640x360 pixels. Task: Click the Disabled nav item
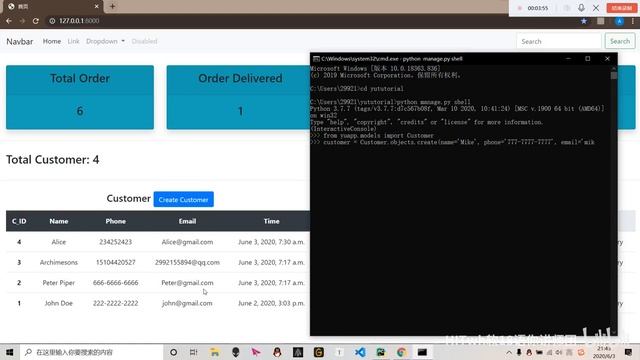(x=144, y=41)
